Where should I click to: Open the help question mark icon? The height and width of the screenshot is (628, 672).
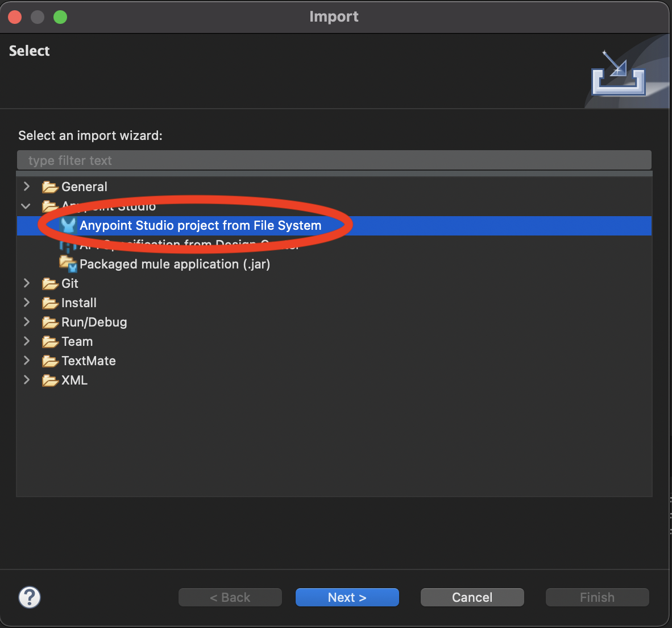tap(30, 597)
